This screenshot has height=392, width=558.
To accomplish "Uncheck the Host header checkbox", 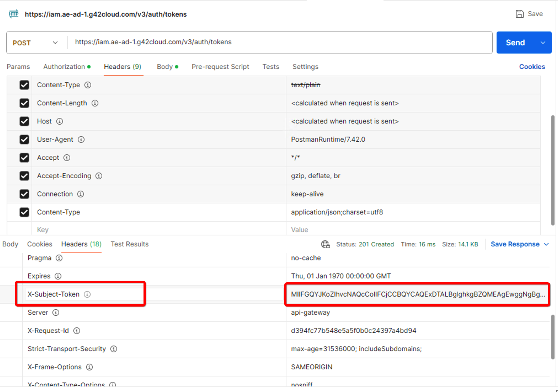I will click(24, 121).
